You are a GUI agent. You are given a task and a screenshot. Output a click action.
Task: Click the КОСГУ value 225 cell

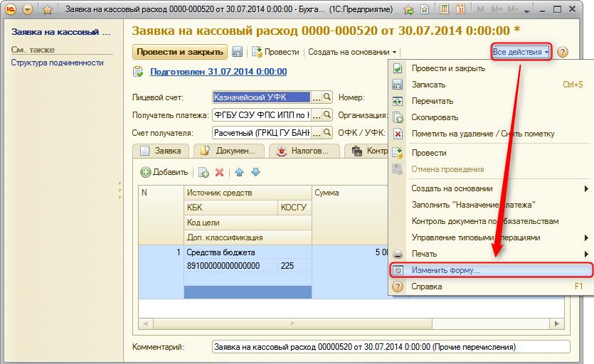[295, 266]
